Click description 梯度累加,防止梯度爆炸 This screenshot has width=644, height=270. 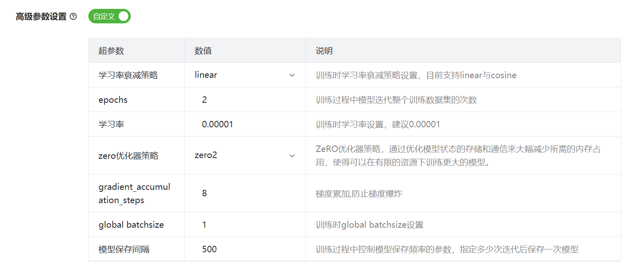359,194
